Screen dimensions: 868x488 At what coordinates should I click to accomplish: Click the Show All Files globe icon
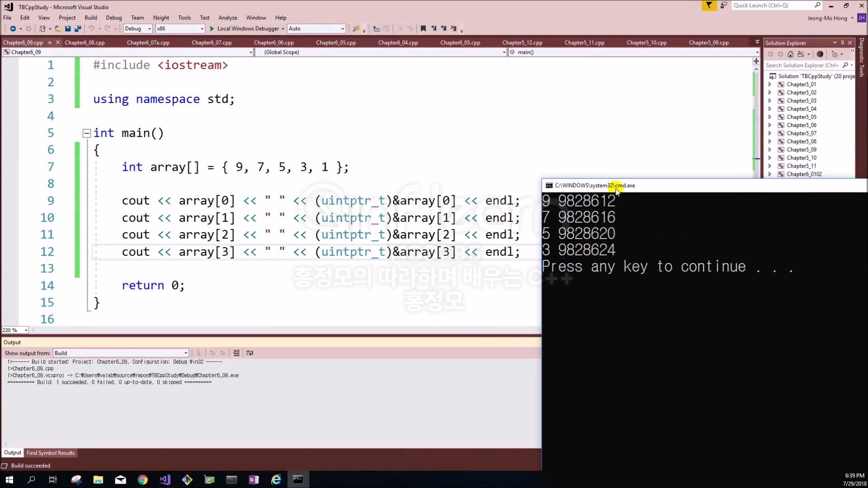click(820, 54)
